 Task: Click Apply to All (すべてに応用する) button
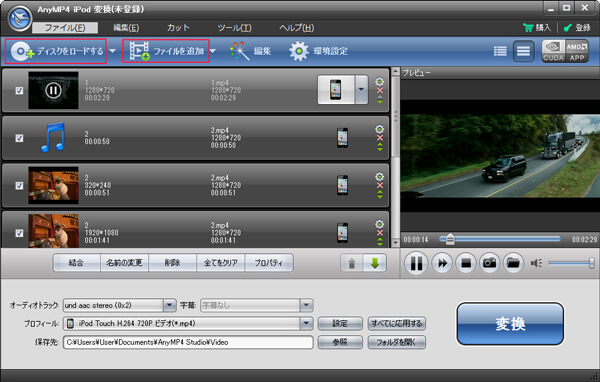[396, 323]
